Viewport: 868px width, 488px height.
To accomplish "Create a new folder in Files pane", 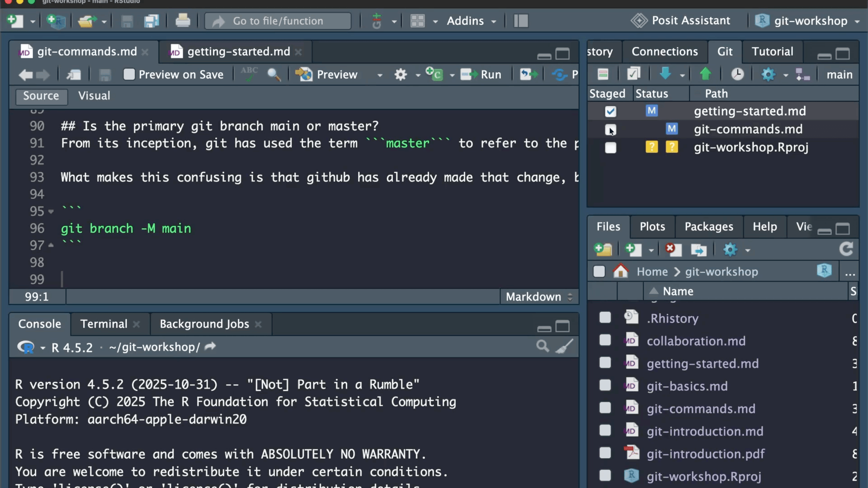I will 603,249.
